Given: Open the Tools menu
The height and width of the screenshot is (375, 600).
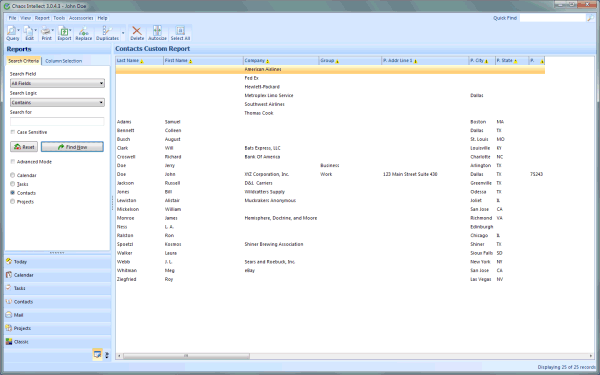Looking at the screenshot, I should pyautogui.click(x=59, y=18).
